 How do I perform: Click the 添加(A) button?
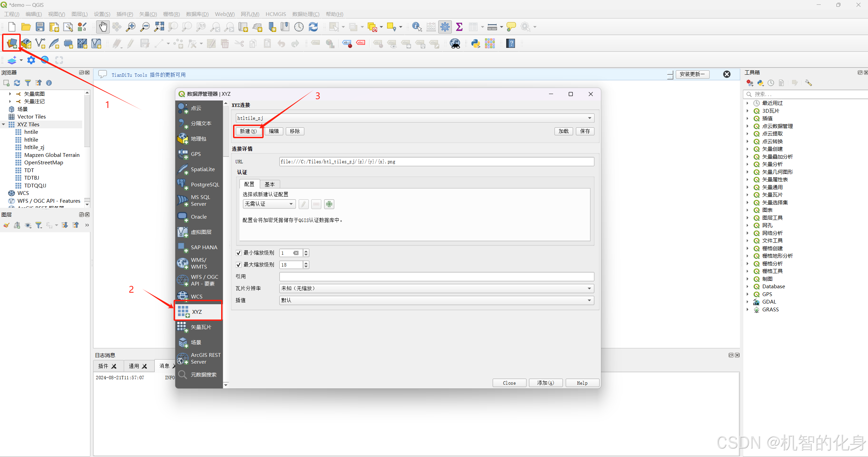pyautogui.click(x=545, y=383)
